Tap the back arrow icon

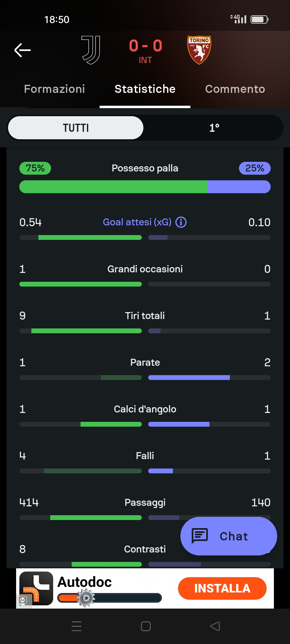point(23,50)
